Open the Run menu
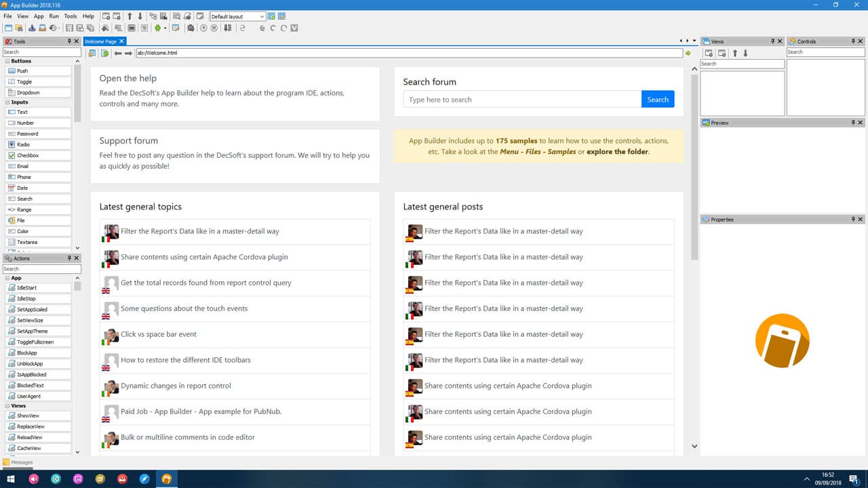The height and width of the screenshot is (488, 868). point(54,16)
